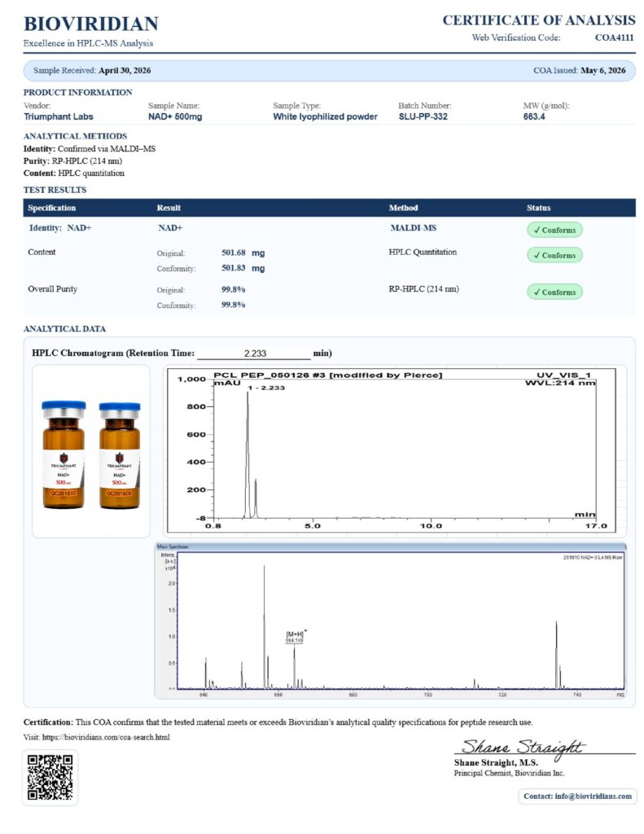Viewport: 644px width, 834px height.
Task: Click the QR code image
Action: (50, 777)
